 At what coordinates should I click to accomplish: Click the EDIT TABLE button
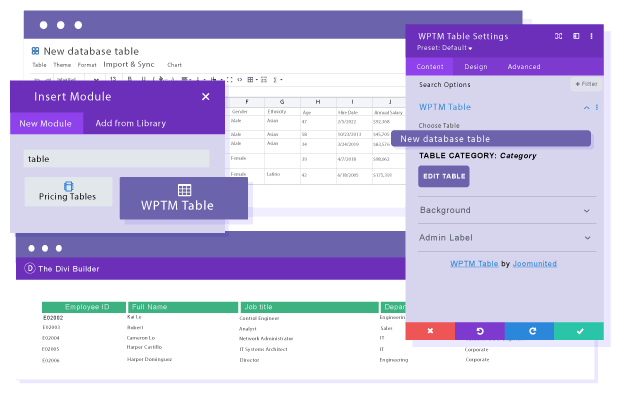[x=444, y=176]
